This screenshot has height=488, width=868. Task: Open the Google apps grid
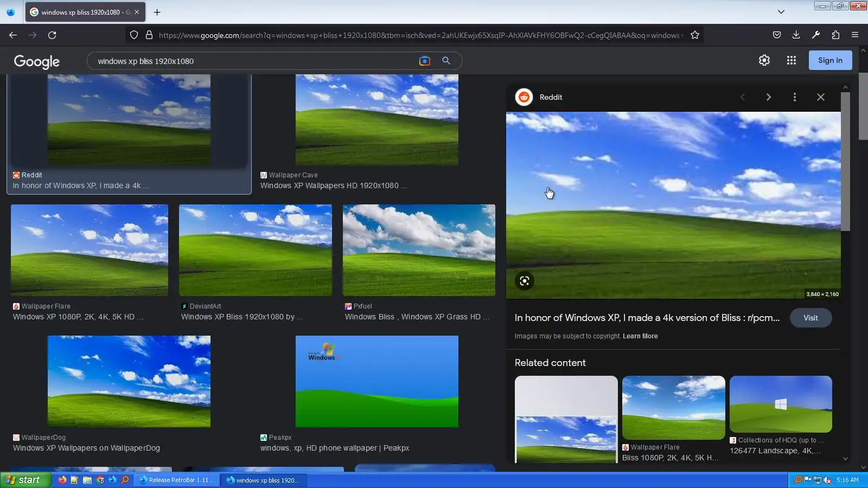coord(792,60)
